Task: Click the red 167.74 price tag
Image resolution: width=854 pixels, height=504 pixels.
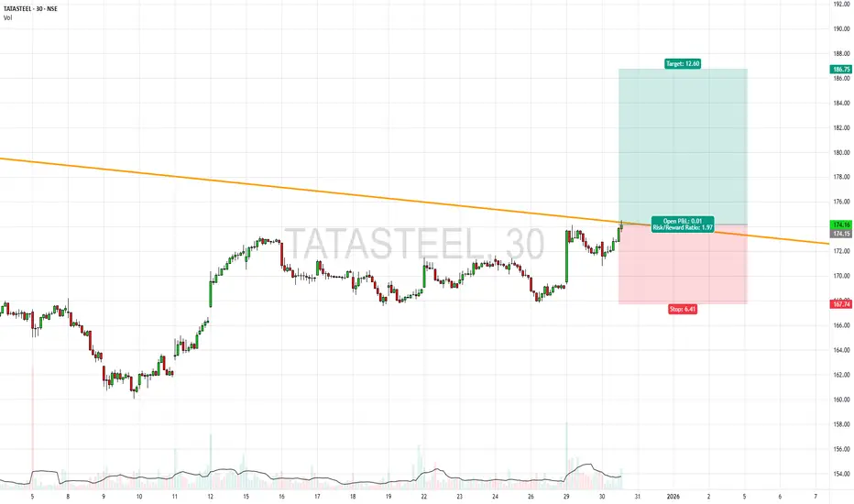Action: pyautogui.click(x=841, y=304)
